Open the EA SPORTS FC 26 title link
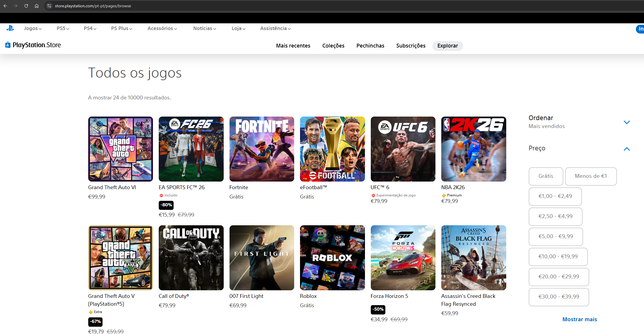The width and height of the screenshot is (644, 334). [181, 187]
